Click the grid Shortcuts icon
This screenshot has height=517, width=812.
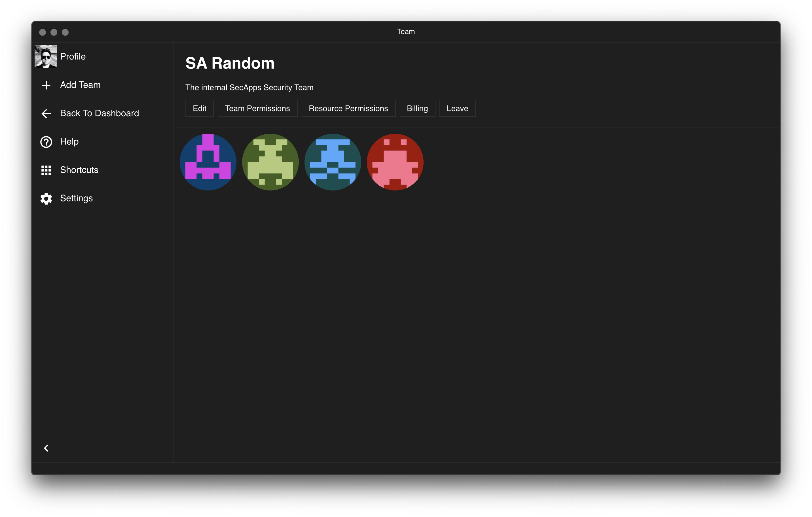tap(46, 170)
